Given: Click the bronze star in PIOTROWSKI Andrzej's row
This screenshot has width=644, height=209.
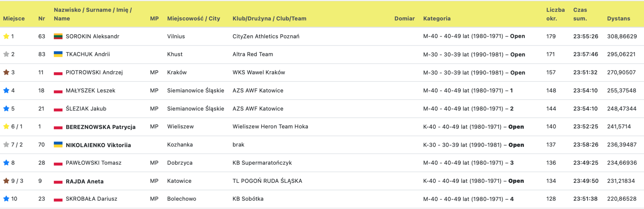Looking at the screenshot, I should 6,72.
